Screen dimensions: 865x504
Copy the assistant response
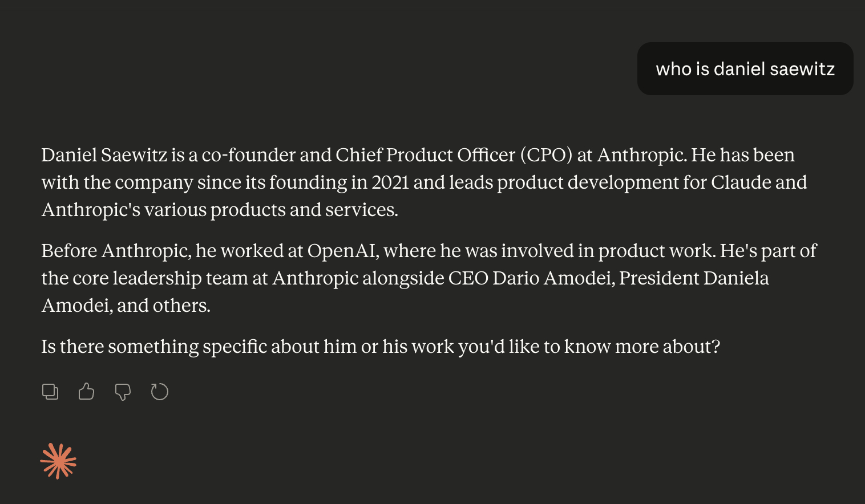tap(50, 392)
